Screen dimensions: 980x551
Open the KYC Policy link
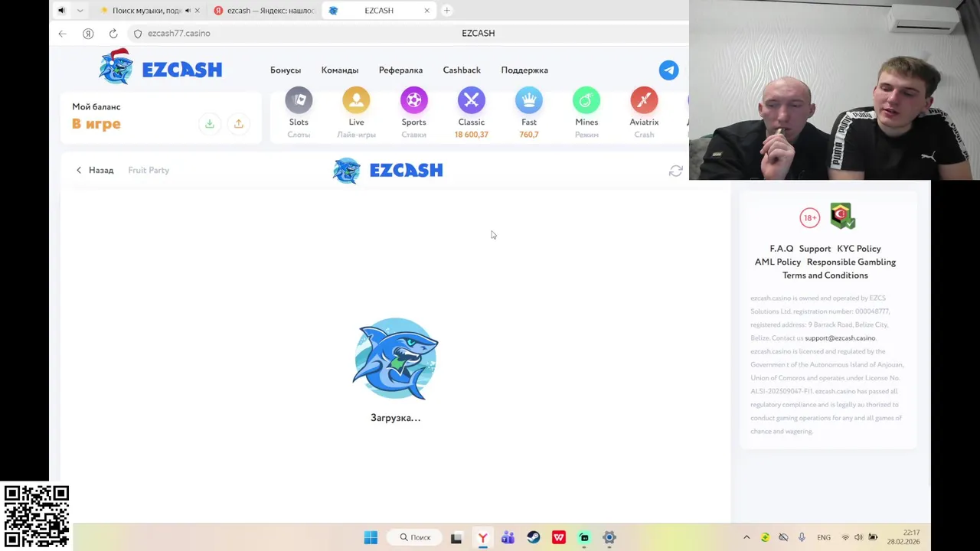coord(859,249)
